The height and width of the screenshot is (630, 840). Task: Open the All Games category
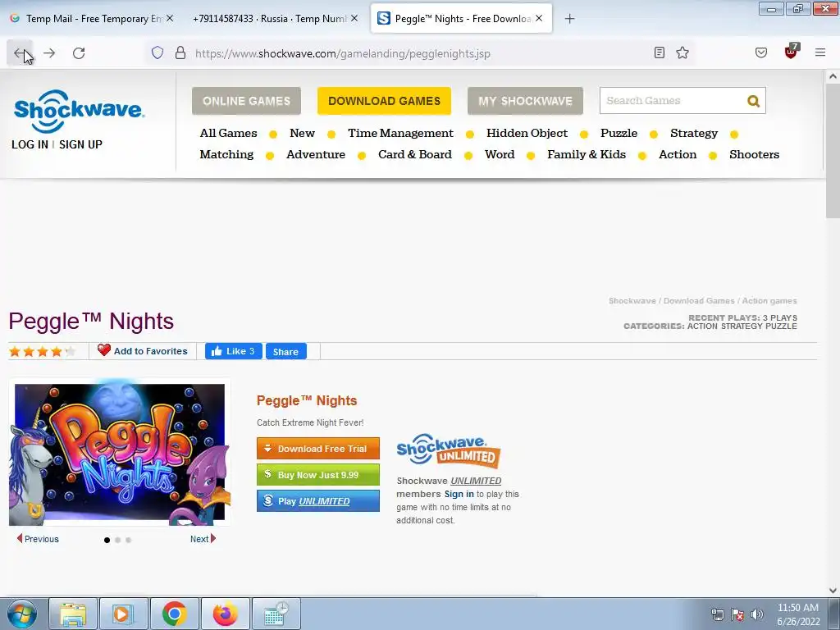pos(228,133)
